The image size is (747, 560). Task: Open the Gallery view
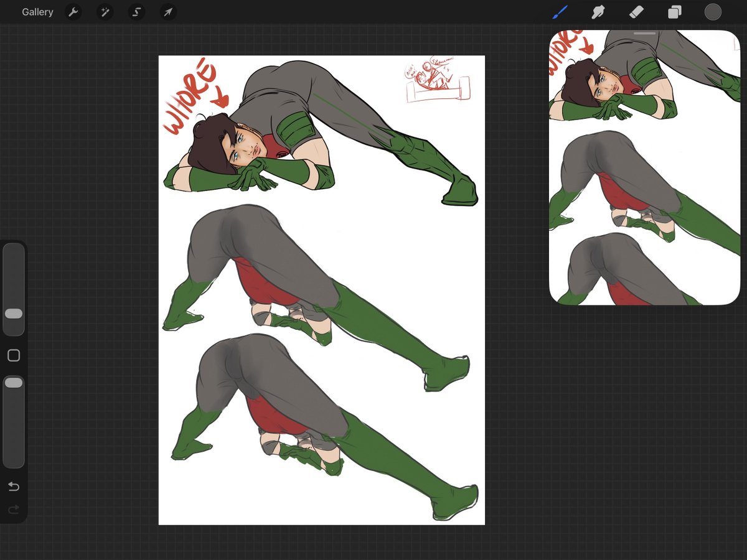point(37,12)
